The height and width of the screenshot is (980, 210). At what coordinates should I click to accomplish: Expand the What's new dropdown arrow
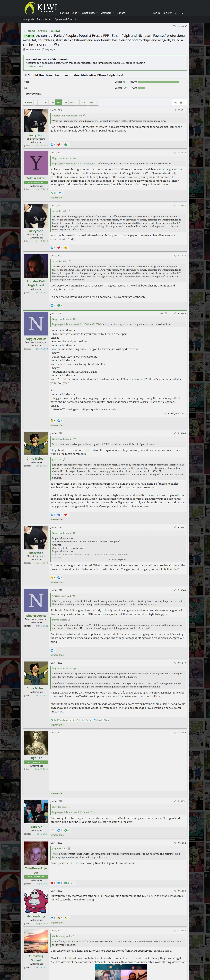pyautogui.click(x=97, y=13)
